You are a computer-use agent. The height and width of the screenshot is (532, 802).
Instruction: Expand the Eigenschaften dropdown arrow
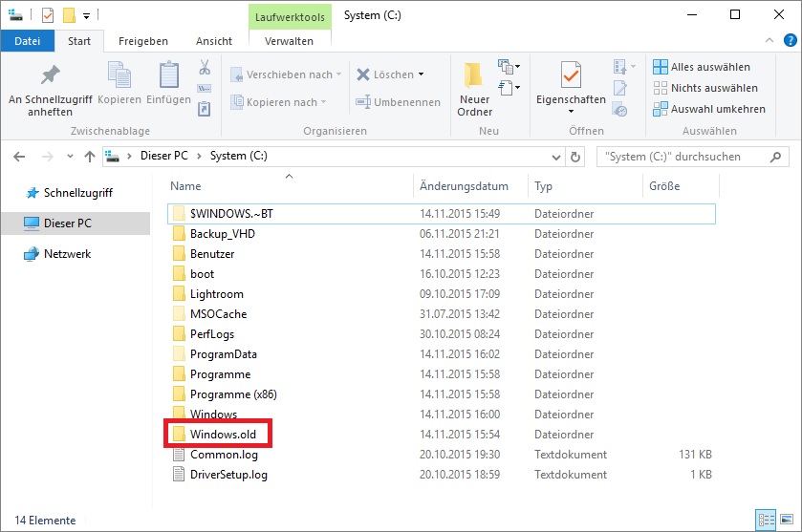(571, 112)
